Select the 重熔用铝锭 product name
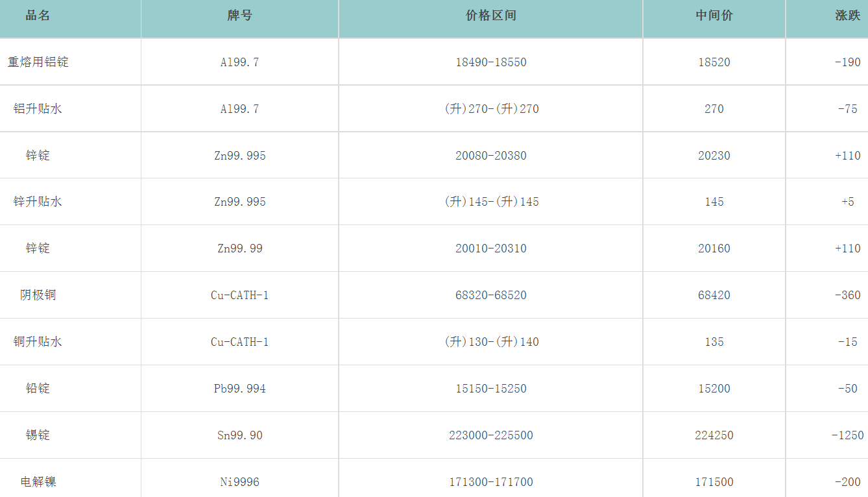The height and width of the screenshot is (497, 868). coord(38,62)
